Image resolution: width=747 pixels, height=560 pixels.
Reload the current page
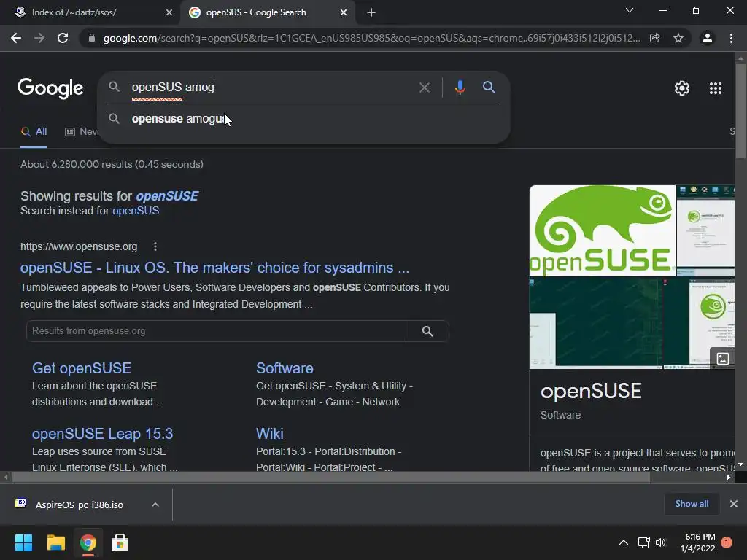(63, 38)
